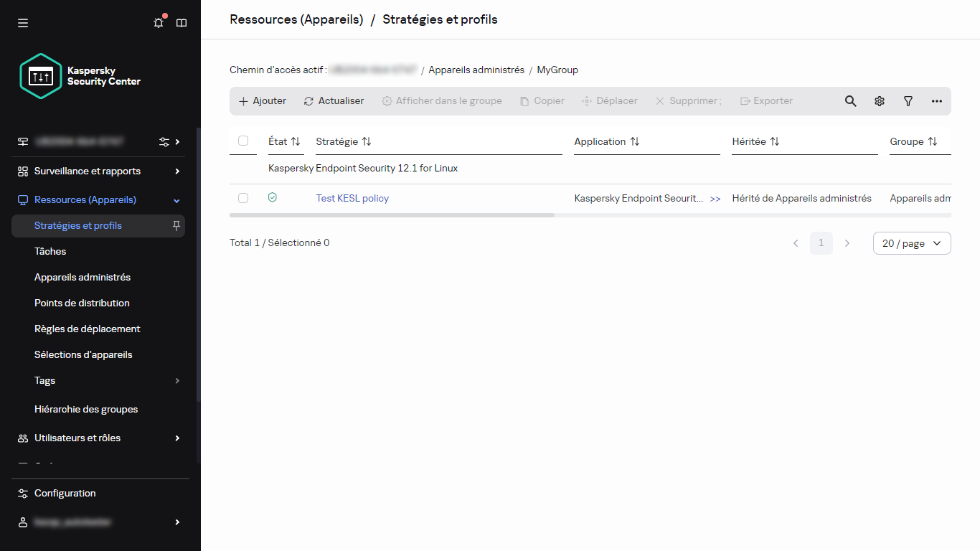Expand the Surveillance et rapports section
Image resolution: width=980 pixels, height=551 pixels.
click(x=177, y=171)
